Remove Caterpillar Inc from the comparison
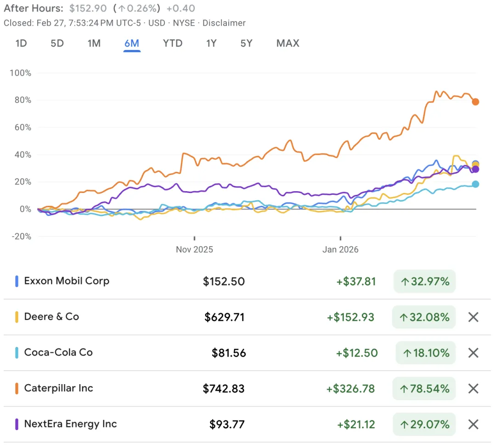496x448 pixels. tap(473, 389)
